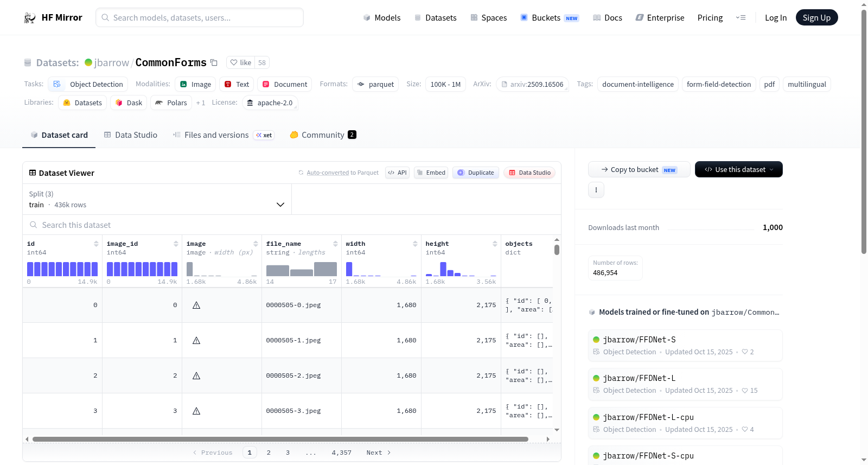
Task: Click the Duplicate button
Action: click(x=476, y=173)
